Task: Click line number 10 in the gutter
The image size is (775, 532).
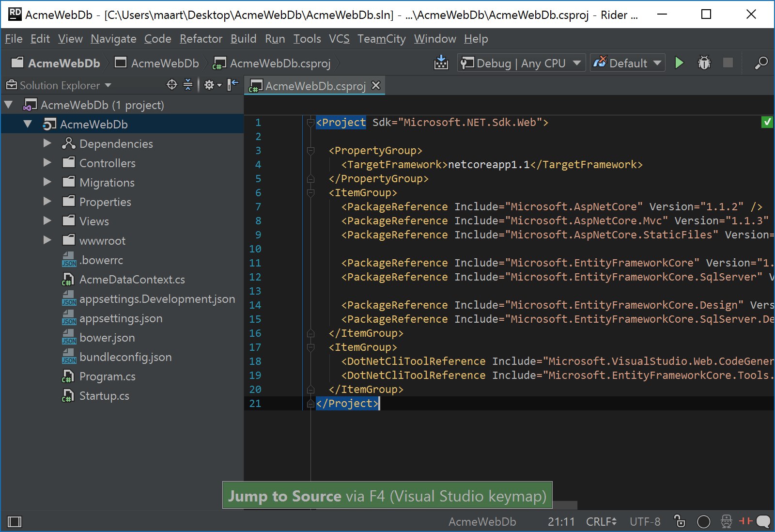Action: [x=255, y=249]
